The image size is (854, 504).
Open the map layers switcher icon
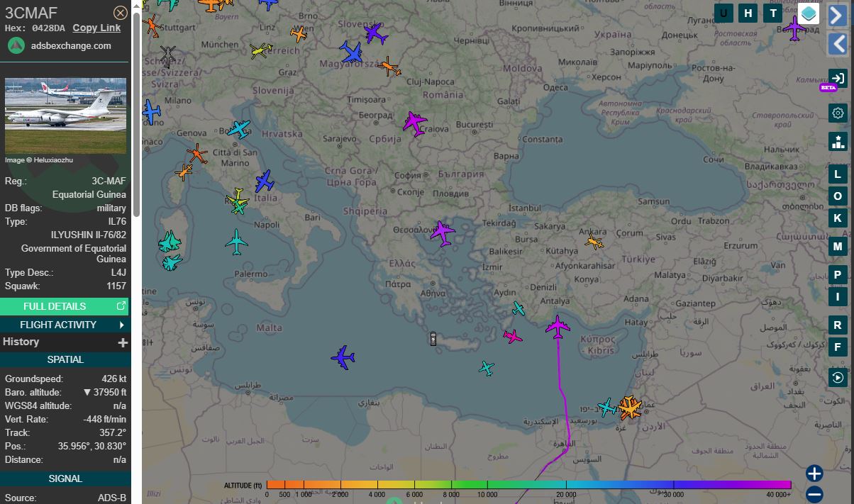[x=809, y=13]
